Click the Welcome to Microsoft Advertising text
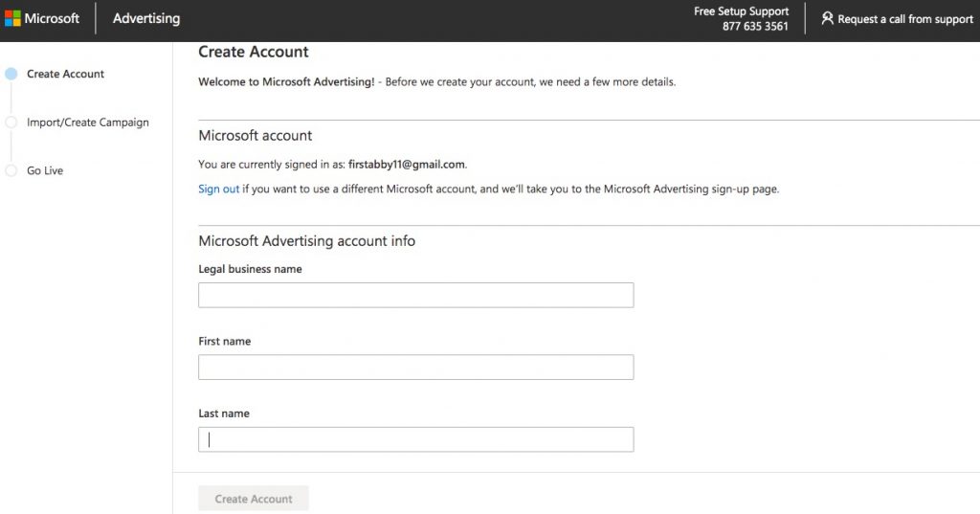The width and height of the screenshot is (980, 514). click(286, 82)
